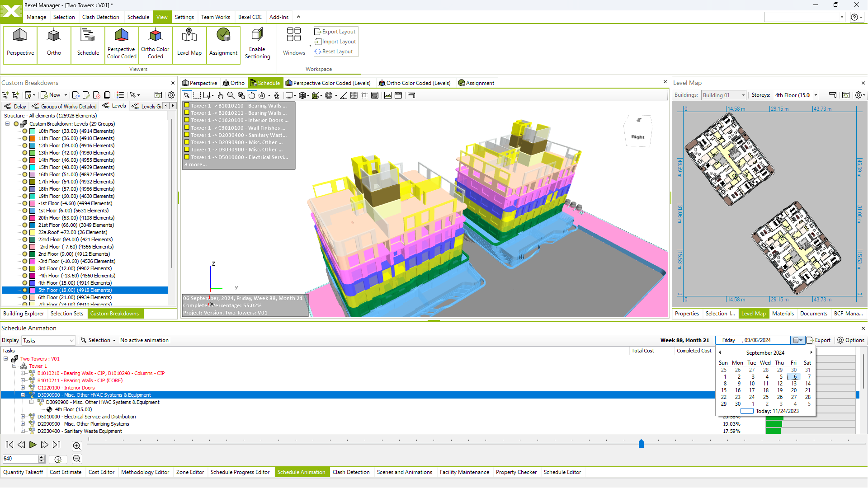Uncheck Tower 1 C1020100 Interior Doors legend entry
The width and height of the screenshot is (868, 488).
187,120
